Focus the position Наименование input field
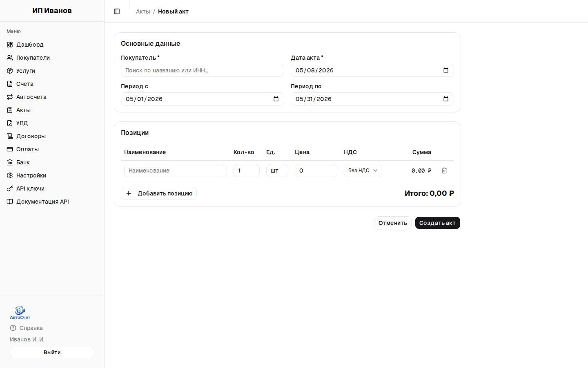Screen dimensions: 588x368 click(176, 171)
